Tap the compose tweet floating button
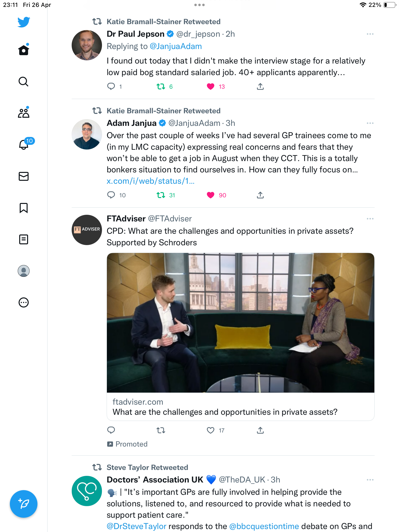The image size is (399, 532). [24, 504]
